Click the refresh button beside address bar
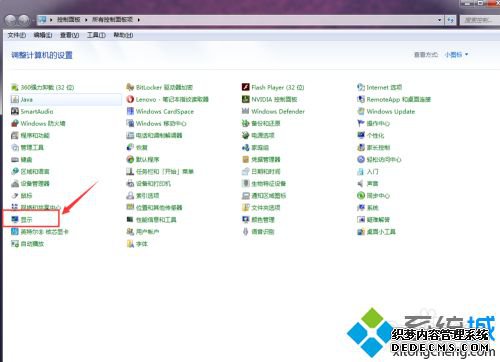Image resolution: width=500 pixels, height=362 pixels. click(451, 20)
